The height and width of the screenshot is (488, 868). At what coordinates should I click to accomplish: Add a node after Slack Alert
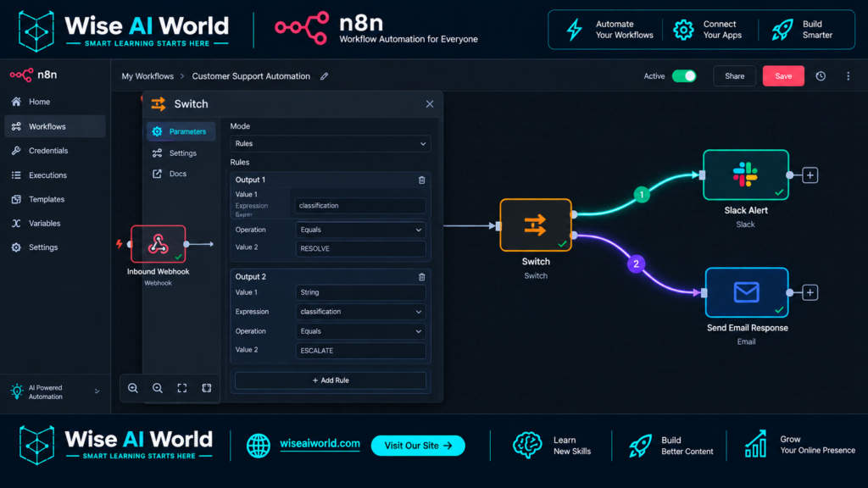[x=810, y=175]
